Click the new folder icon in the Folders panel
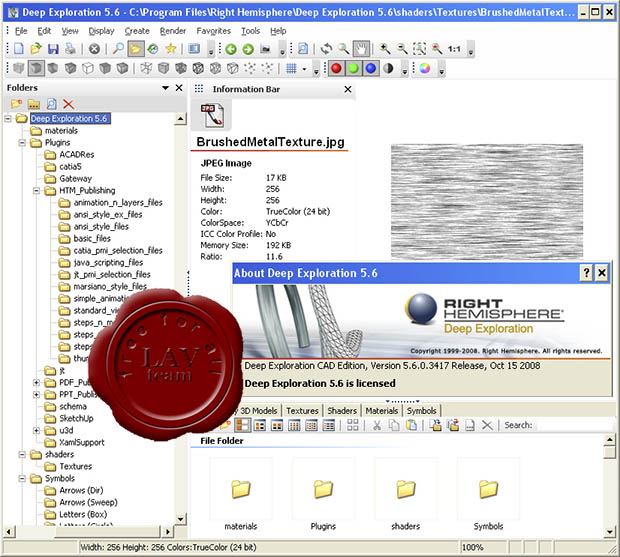Viewport: 620px width, 557px height. (x=16, y=104)
